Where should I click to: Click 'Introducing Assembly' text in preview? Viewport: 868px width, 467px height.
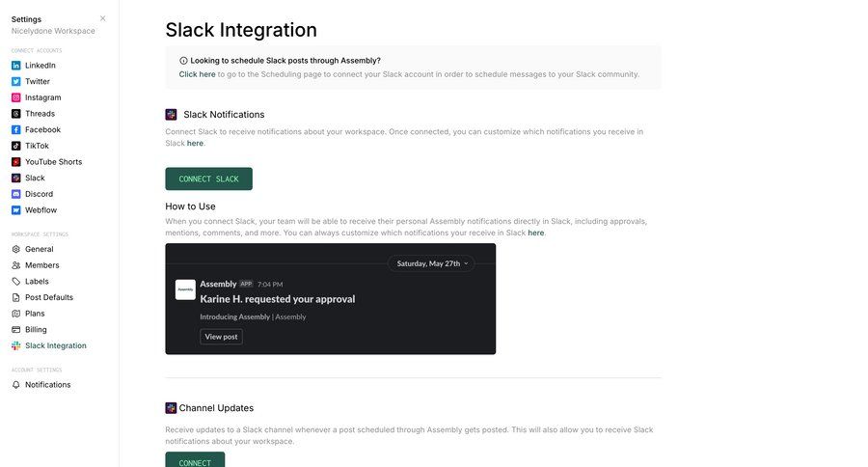[x=234, y=316]
